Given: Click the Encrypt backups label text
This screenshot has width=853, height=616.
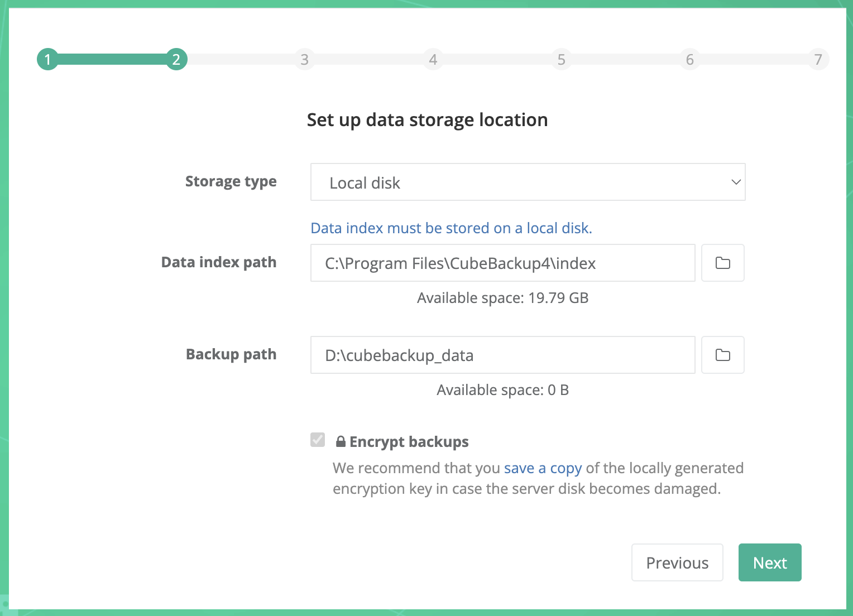Looking at the screenshot, I should (x=409, y=442).
